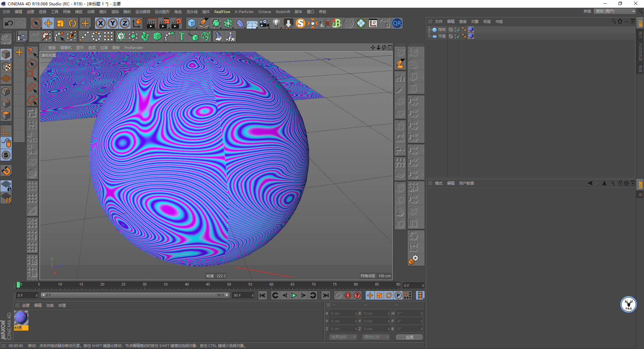644x349 pixels.
Task: Select the 球体 object in Object Manager
Action: click(442, 30)
